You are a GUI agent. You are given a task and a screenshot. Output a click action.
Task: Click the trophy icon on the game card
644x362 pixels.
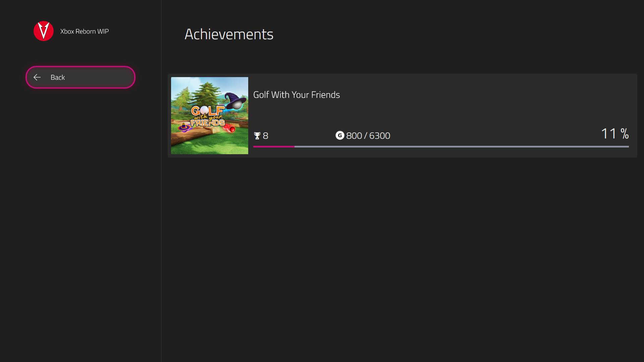[x=257, y=136]
